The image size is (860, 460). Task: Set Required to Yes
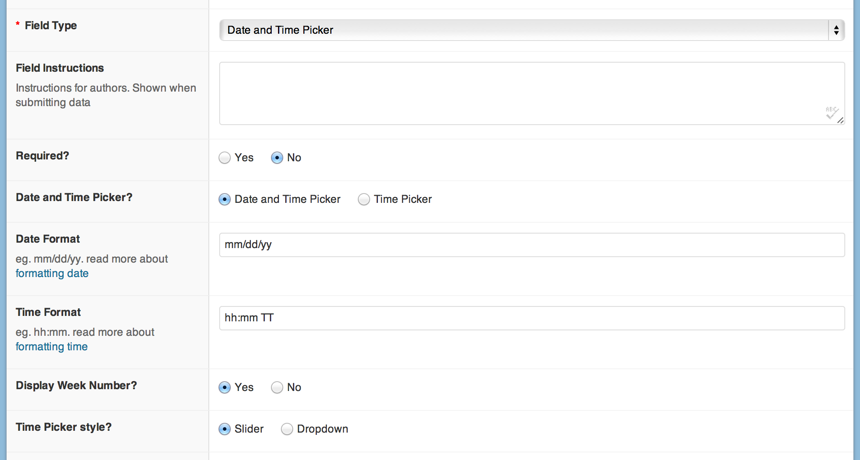tap(225, 158)
